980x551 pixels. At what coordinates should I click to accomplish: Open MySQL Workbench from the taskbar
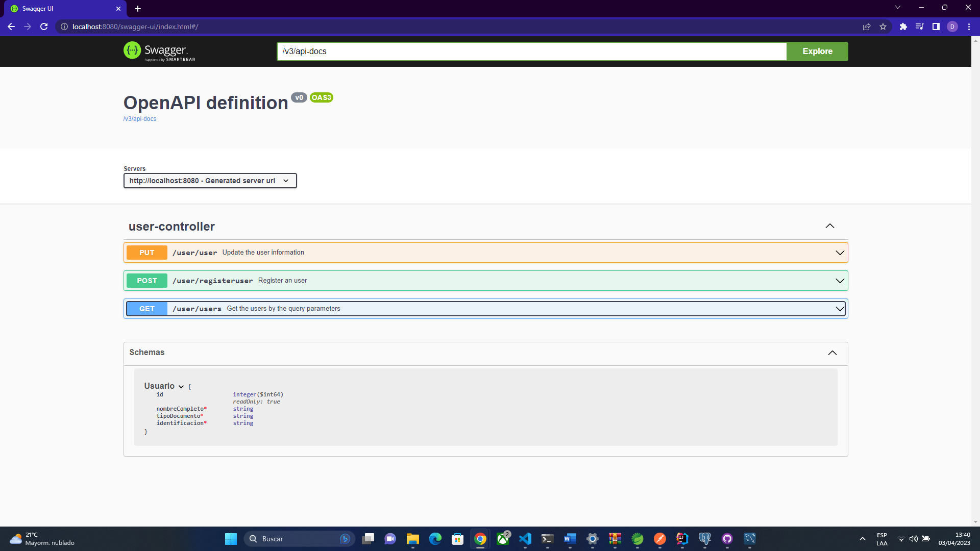tap(750, 539)
